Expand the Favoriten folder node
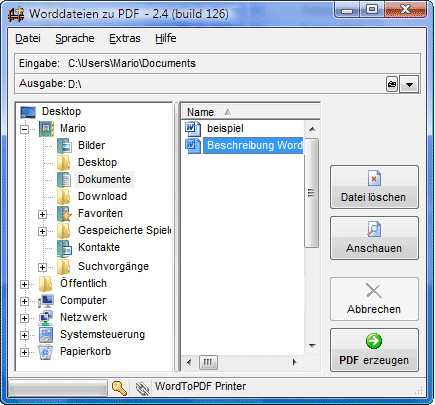This screenshot has height=405, width=435. pyautogui.click(x=42, y=214)
